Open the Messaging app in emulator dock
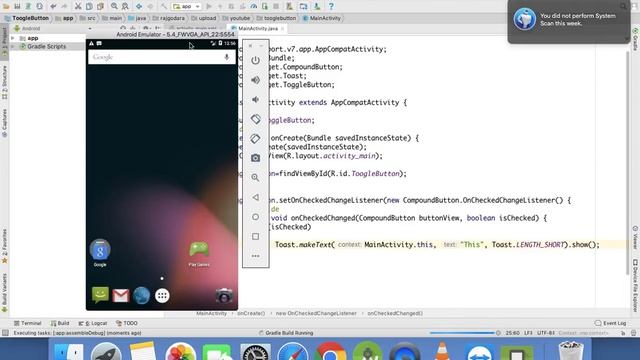This screenshot has width=640, height=360. coord(100,295)
